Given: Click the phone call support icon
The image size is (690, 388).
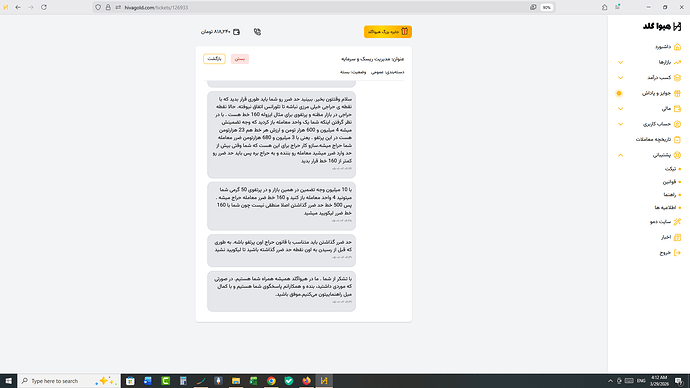Looking at the screenshot, I should (257, 32).
